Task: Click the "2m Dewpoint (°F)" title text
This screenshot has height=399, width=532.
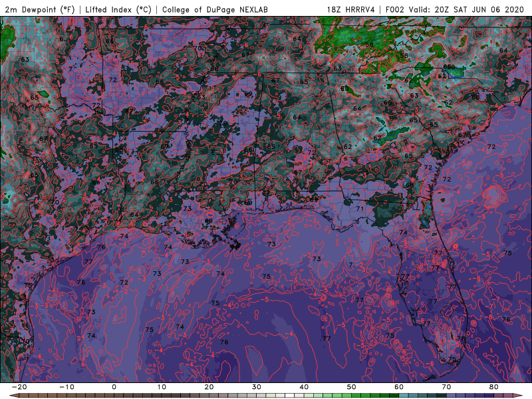Action: click(39, 9)
